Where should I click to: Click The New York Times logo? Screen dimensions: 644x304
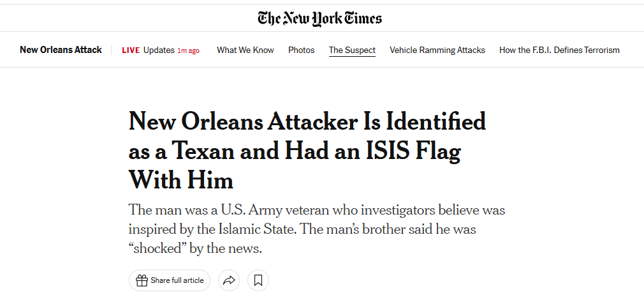(x=320, y=17)
